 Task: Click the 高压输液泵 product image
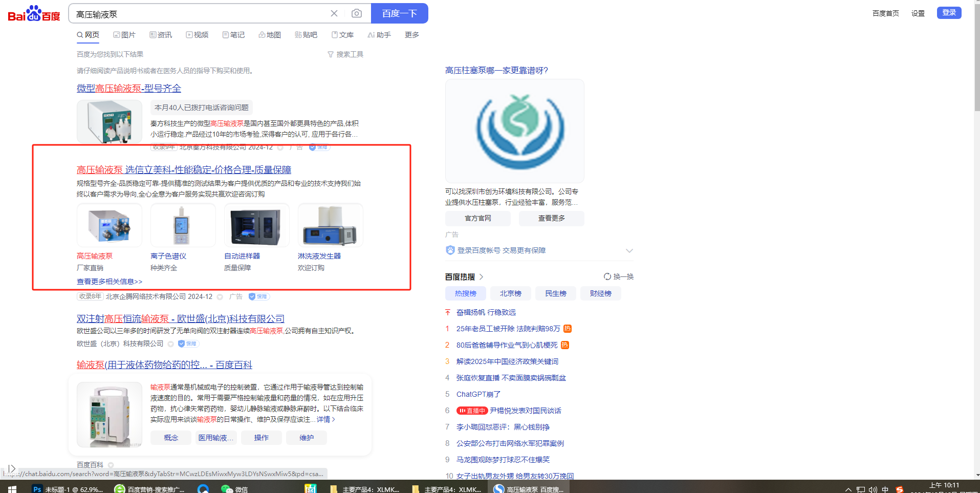click(x=110, y=225)
